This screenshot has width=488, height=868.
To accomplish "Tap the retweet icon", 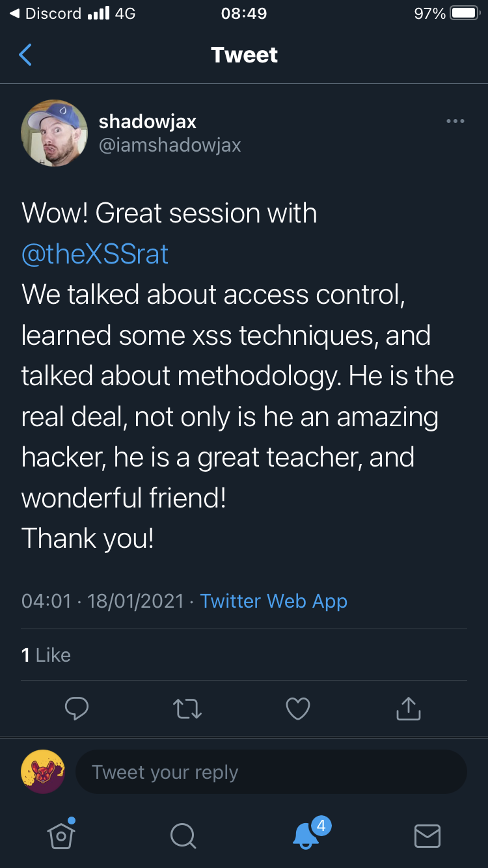I will point(187,709).
